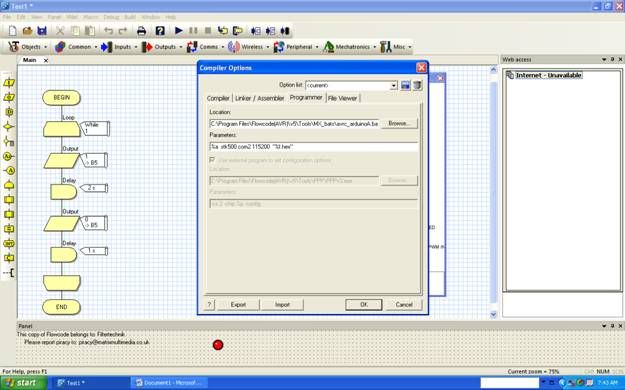Open the Option list combo box

point(351,85)
